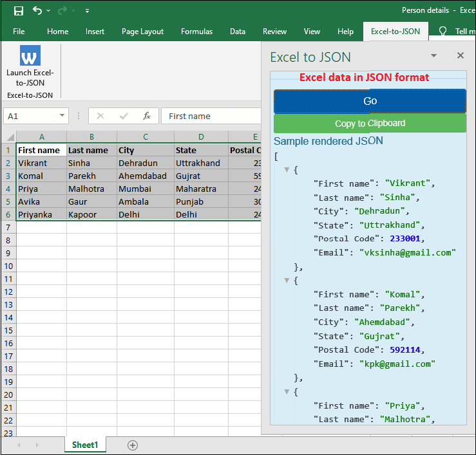Click the Sample rendered JSON heading
476x455 pixels.
(x=328, y=141)
